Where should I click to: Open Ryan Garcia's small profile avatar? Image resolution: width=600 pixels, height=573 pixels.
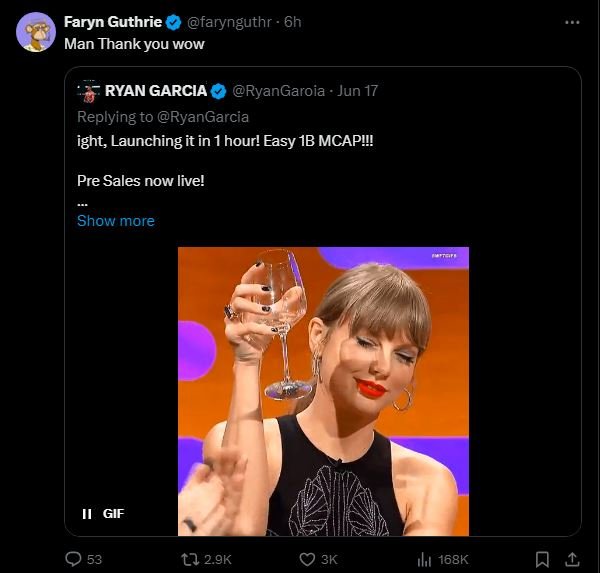(x=89, y=91)
